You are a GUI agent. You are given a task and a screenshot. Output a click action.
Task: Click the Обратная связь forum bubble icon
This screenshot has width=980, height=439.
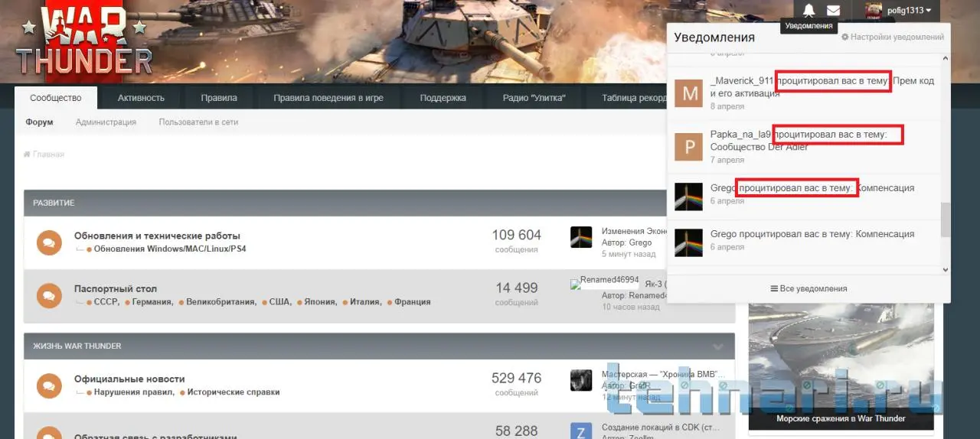click(49, 433)
